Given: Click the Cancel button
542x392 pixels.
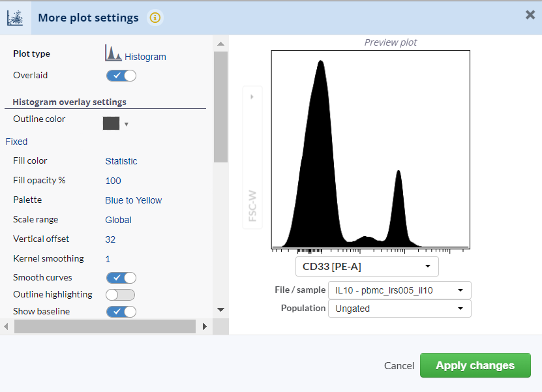Looking at the screenshot, I should 399,366.
